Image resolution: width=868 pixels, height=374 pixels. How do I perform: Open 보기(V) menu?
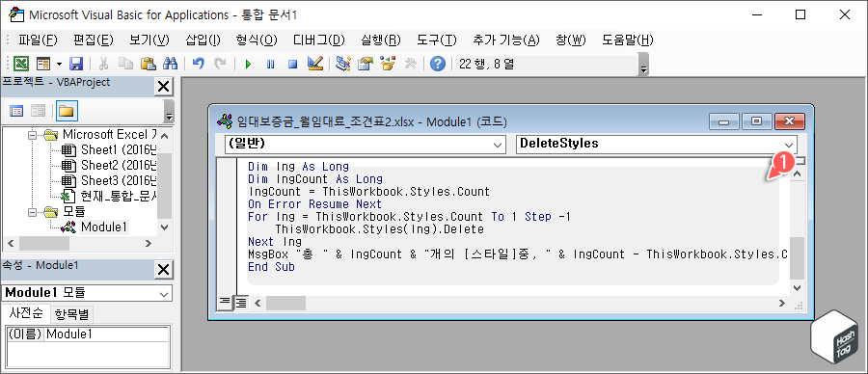149,40
